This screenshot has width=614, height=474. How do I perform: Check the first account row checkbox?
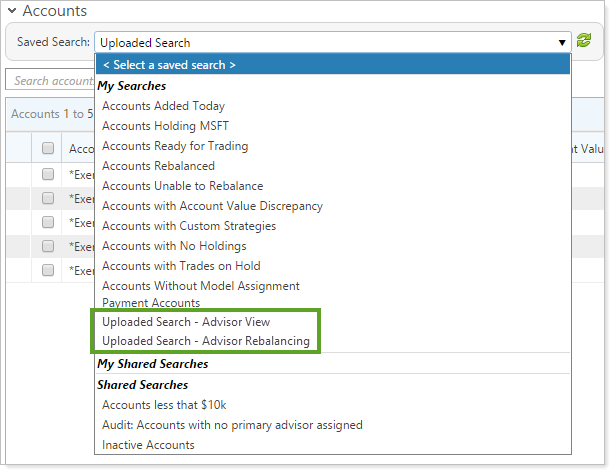47,174
